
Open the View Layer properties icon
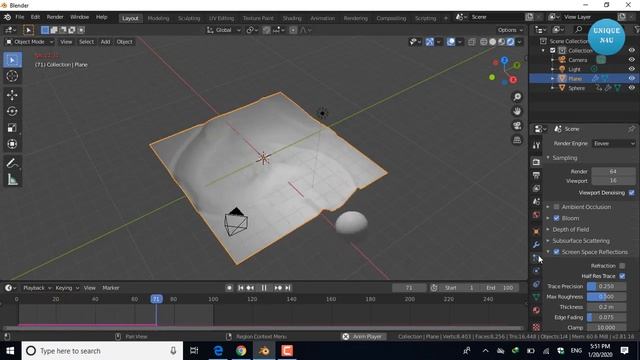(536, 188)
